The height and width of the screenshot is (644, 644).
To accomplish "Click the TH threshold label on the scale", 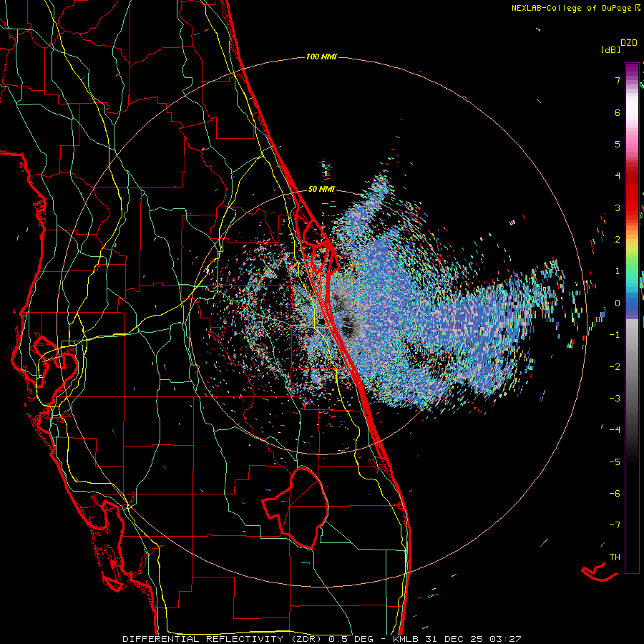I will [x=615, y=557].
